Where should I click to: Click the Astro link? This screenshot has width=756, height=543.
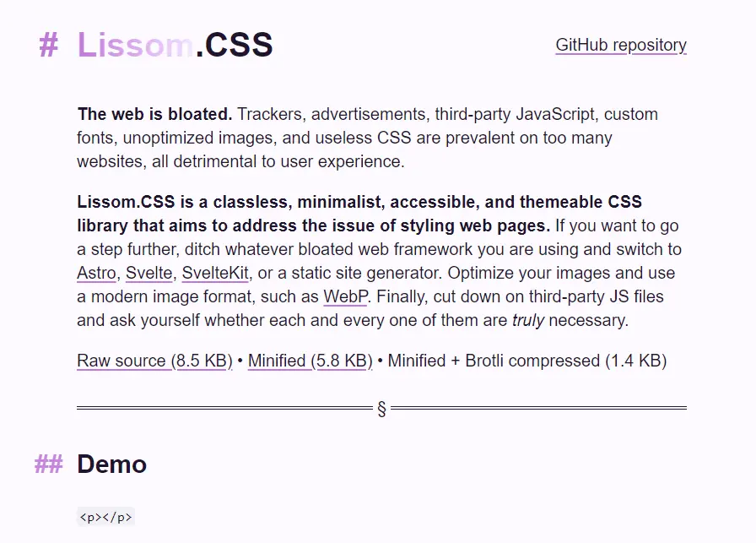(x=97, y=273)
